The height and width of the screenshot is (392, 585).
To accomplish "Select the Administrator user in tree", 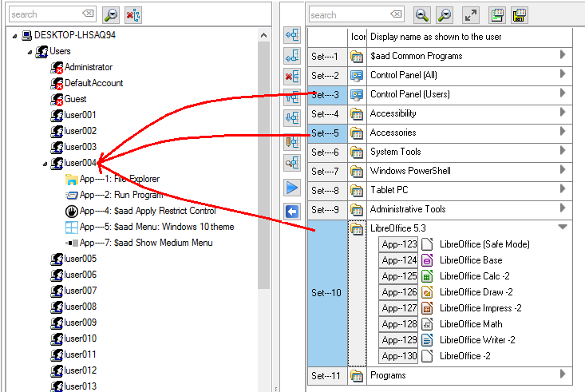I will coord(88,67).
